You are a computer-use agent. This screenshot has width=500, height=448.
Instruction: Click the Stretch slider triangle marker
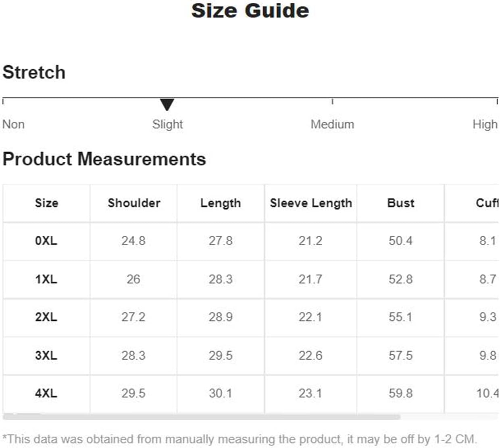167,104
